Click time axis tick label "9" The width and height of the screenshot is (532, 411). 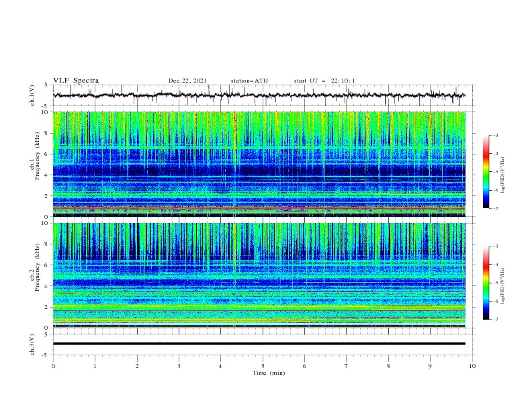(430, 366)
